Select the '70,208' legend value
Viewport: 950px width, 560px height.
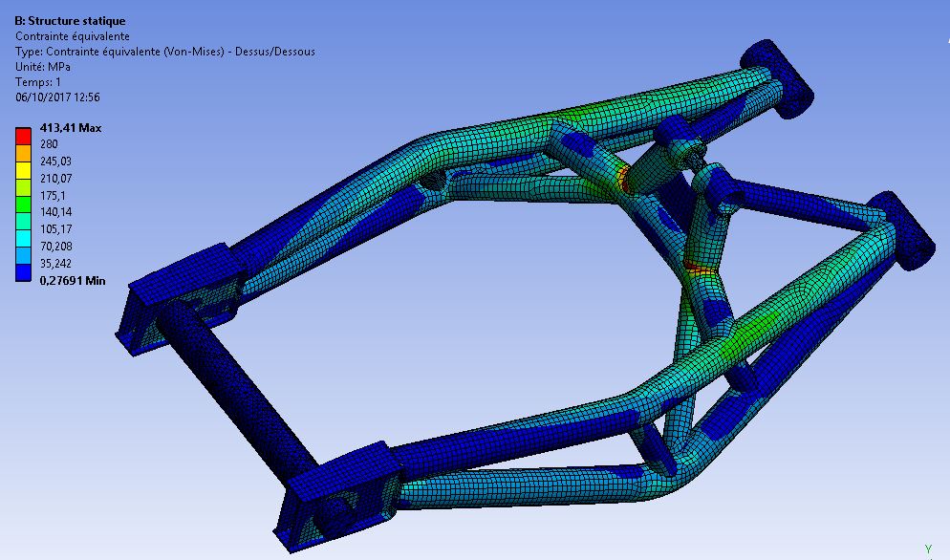55,246
